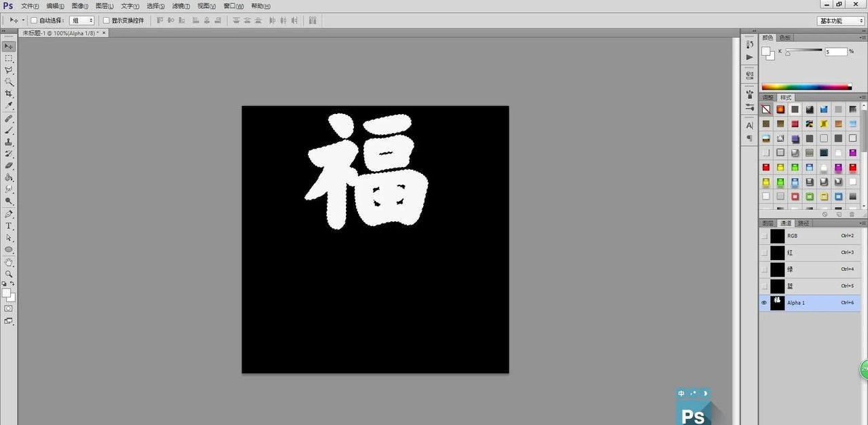This screenshot has width=868, height=425.
Task: Select the Smudge/Blur tool
Action: pos(9,189)
